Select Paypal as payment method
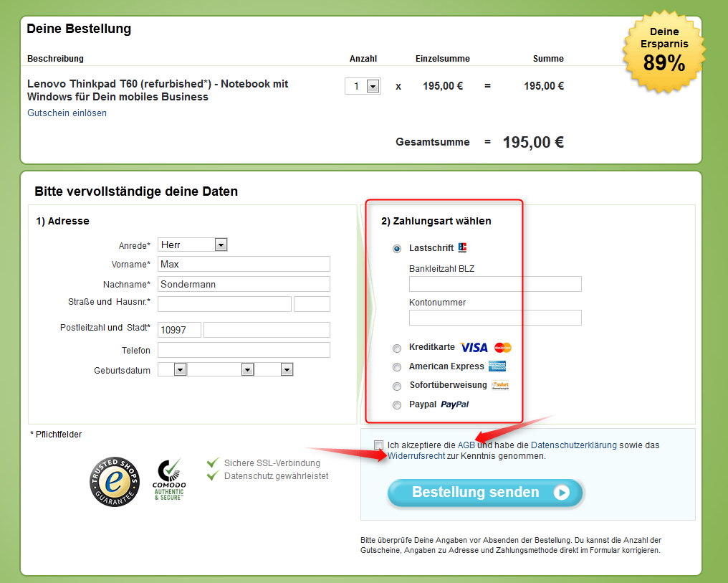The image size is (728, 583). pos(397,404)
